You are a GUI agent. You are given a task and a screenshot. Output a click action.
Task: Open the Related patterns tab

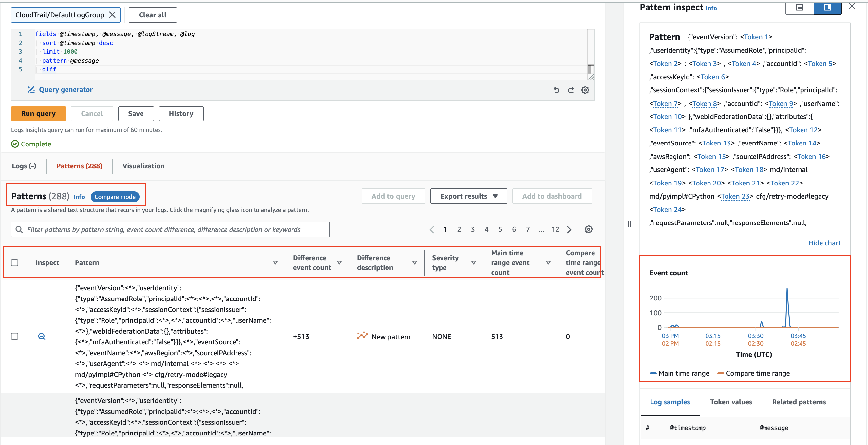799,402
